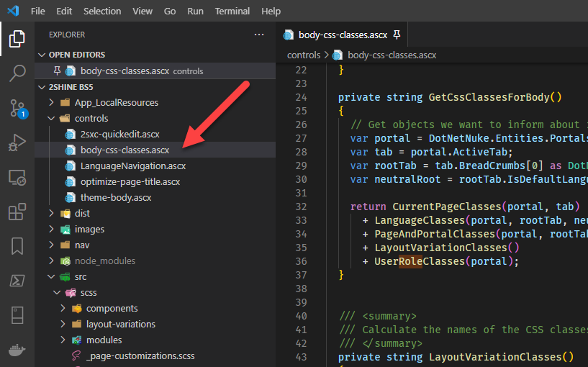Open the Remote Explorer icon
This screenshot has width=588, height=367.
tap(17, 177)
